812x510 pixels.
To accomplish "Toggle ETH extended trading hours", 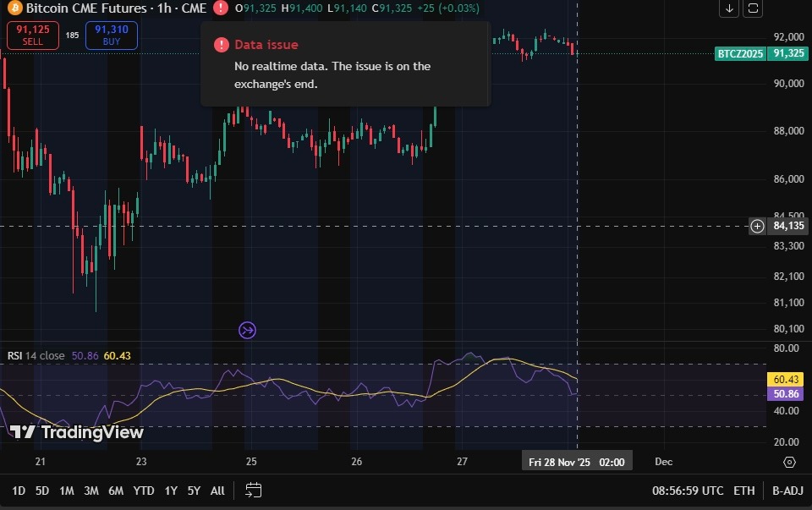I will [x=744, y=490].
